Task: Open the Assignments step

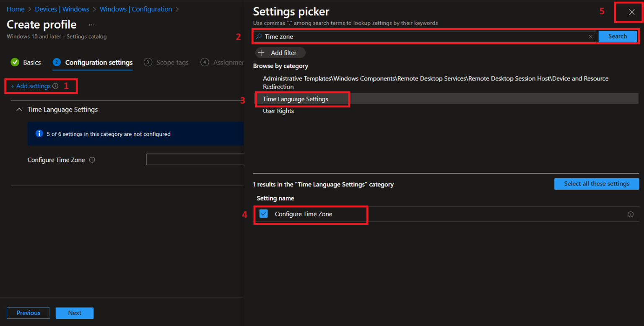Action: [x=223, y=62]
